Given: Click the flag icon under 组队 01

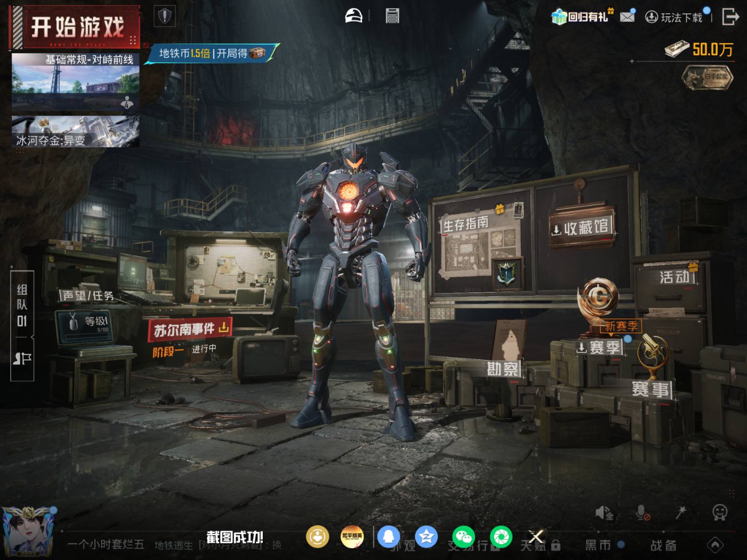Looking at the screenshot, I should click(x=22, y=358).
